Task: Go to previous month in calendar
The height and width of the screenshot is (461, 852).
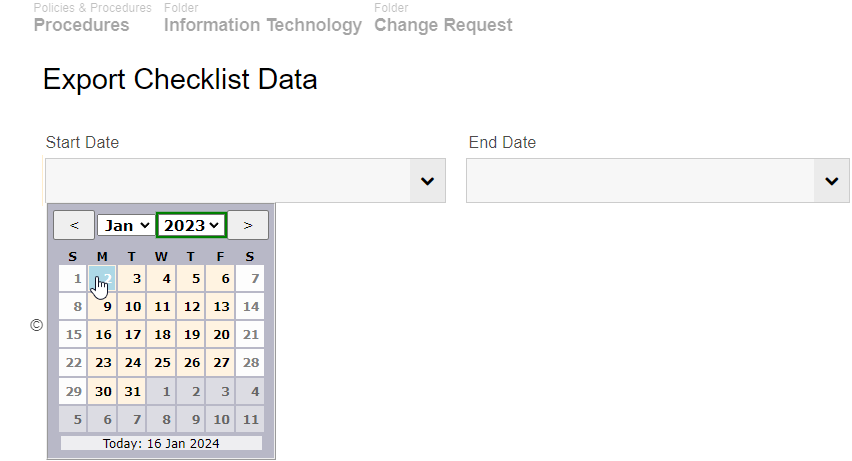Action: coord(74,225)
